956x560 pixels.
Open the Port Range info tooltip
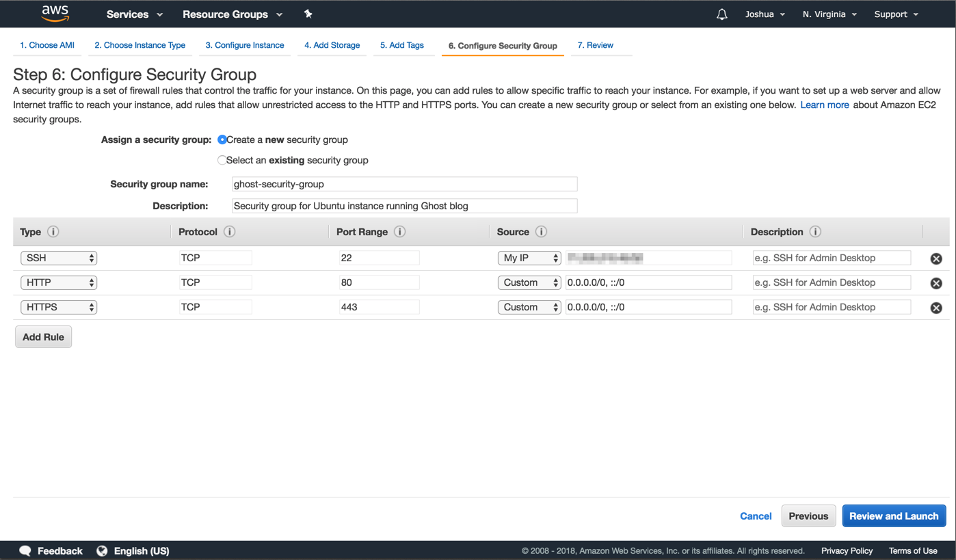(399, 232)
